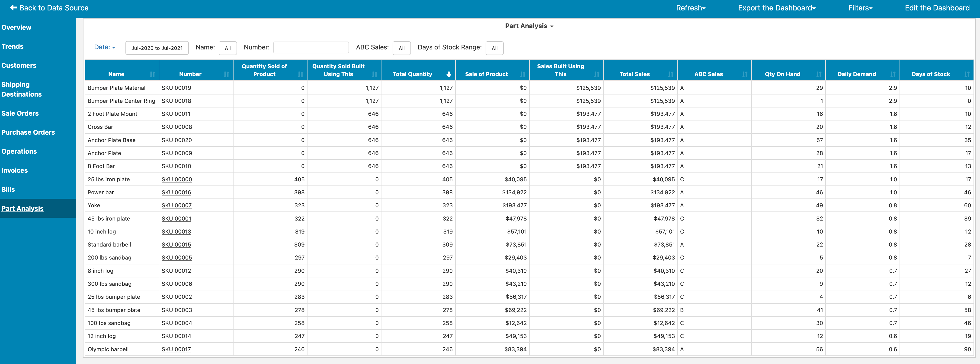This screenshot has height=364, width=980.
Task: Open SKU 00009 link
Action: tap(176, 153)
